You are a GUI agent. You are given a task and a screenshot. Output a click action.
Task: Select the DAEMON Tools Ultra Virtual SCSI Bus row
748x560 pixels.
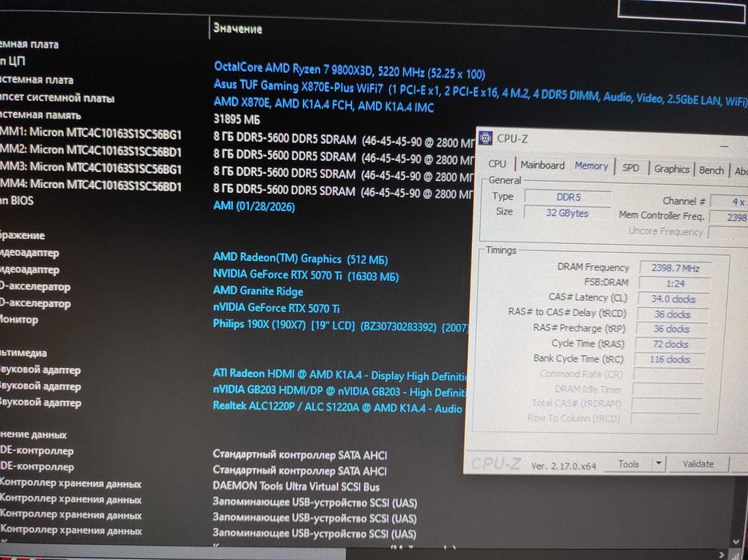coord(296,486)
